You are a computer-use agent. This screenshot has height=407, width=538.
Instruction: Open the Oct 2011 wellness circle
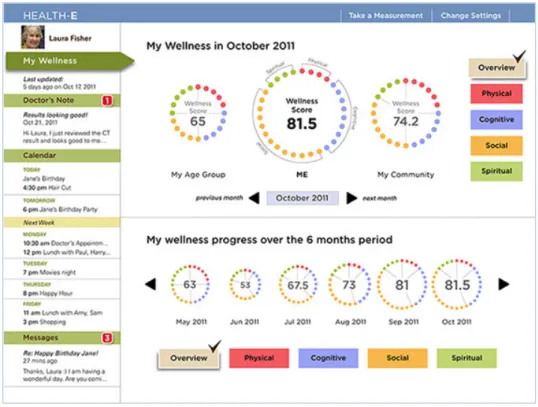point(457,284)
